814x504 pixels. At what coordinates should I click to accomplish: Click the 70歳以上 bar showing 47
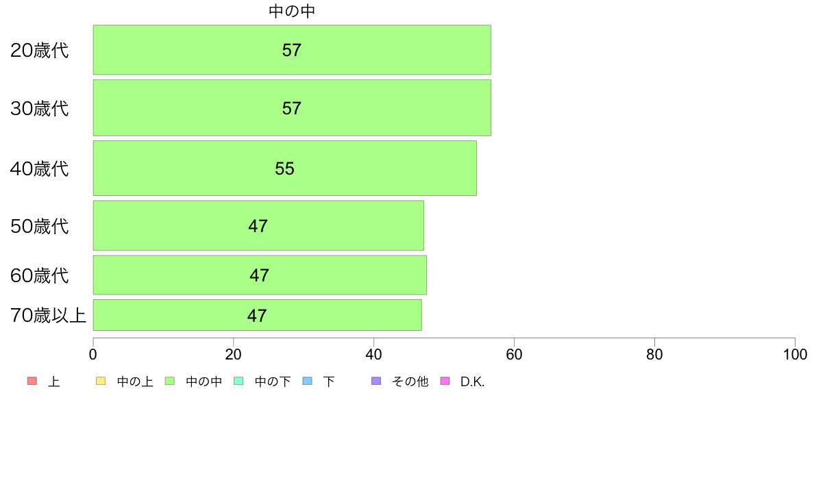pos(258,315)
